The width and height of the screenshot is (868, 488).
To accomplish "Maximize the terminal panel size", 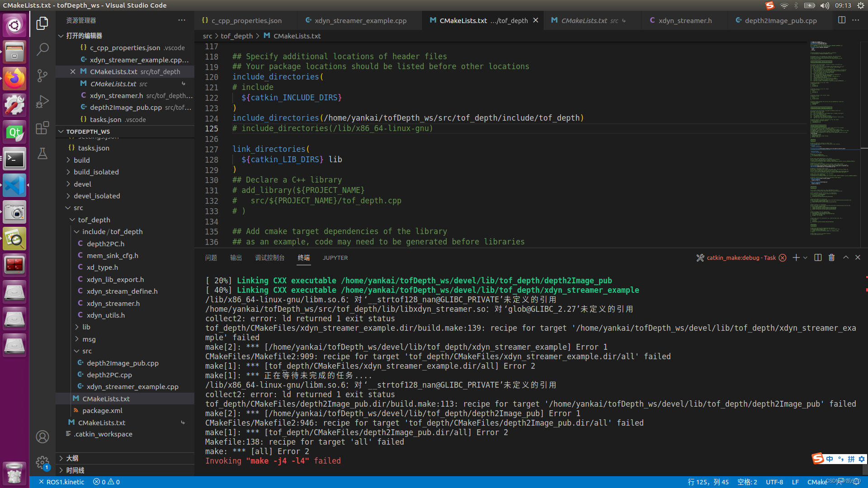I will (845, 258).
